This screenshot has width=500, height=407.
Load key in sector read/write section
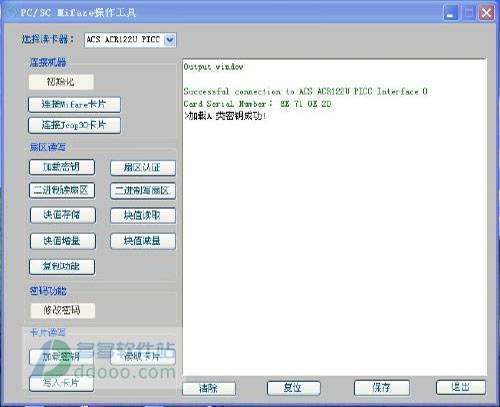pyautogui.click(x=62, y=167)
